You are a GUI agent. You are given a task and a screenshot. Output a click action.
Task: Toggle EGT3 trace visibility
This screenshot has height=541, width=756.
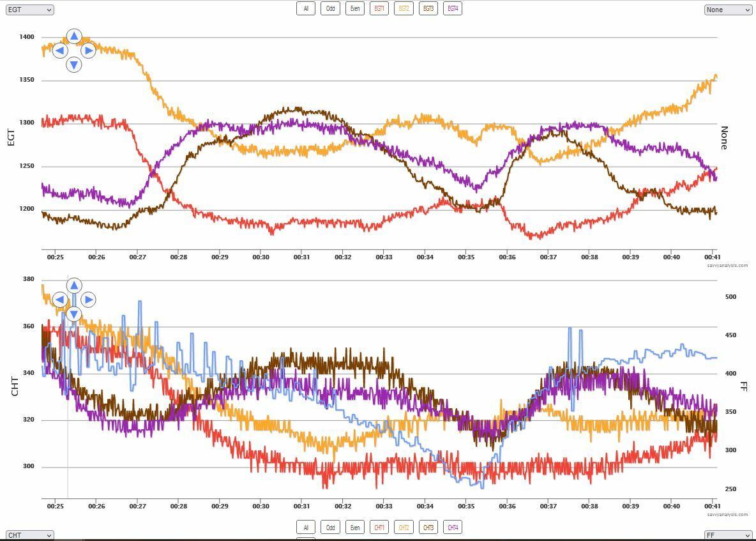428,8
